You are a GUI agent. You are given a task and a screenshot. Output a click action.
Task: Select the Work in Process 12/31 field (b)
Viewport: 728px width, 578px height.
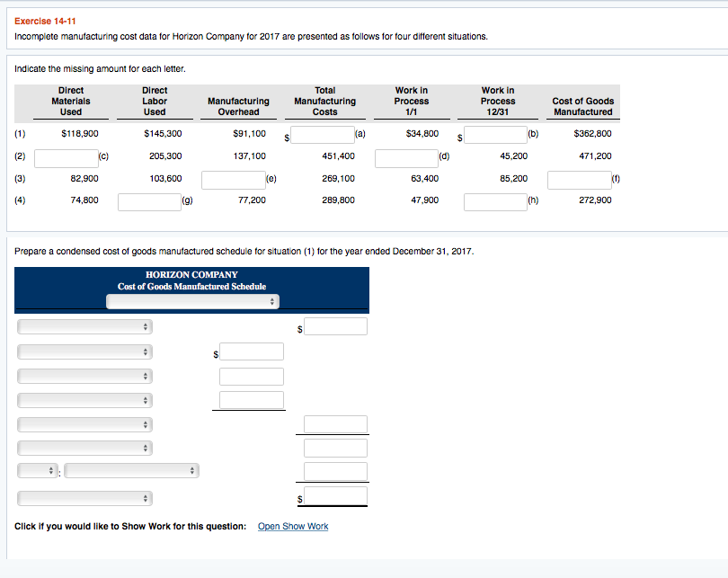pyautogui.click(x=495, y=137)
